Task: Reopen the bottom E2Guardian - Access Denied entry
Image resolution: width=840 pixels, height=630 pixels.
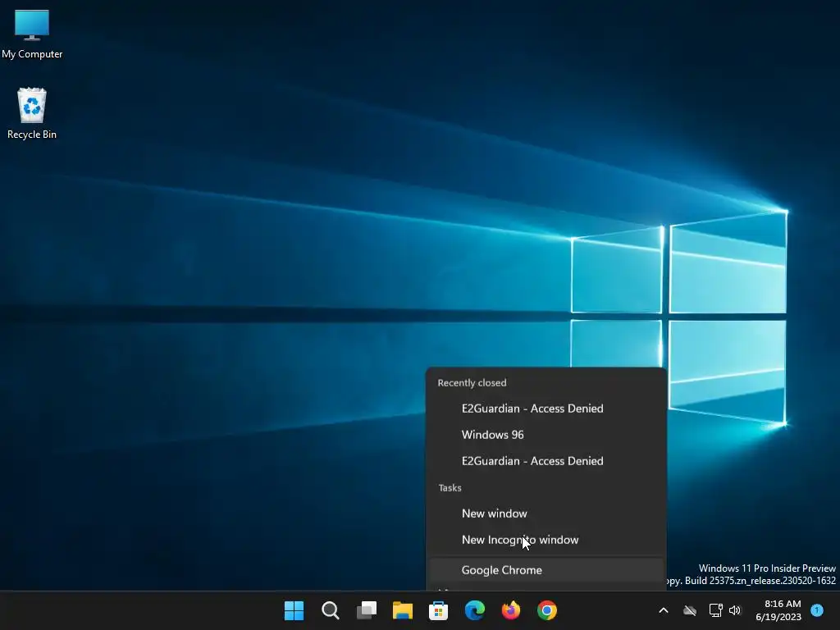Action: click(546, 461)
